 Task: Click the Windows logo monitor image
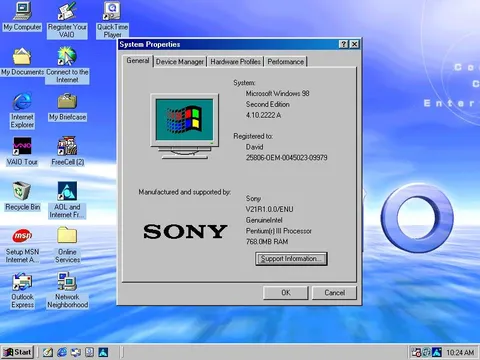pos(184,126)
